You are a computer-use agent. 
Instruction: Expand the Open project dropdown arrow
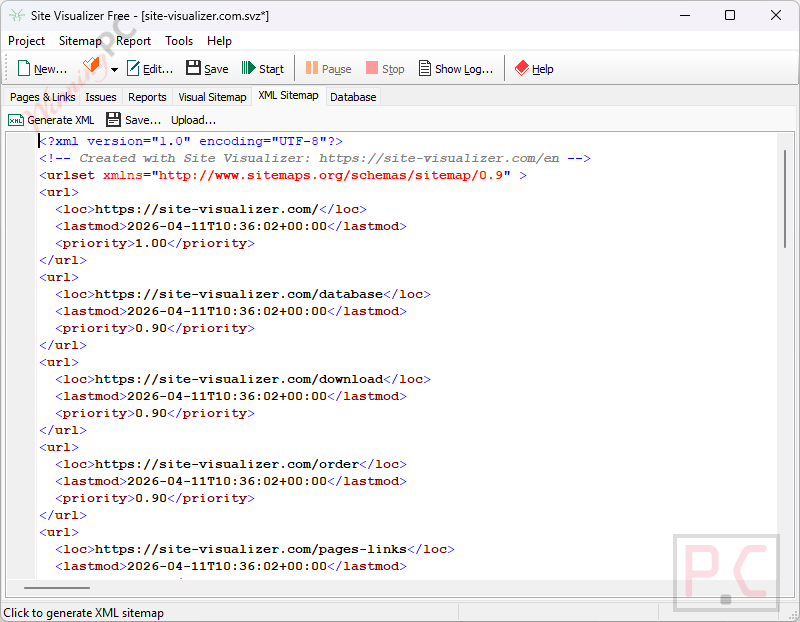(x=114, y=69)
